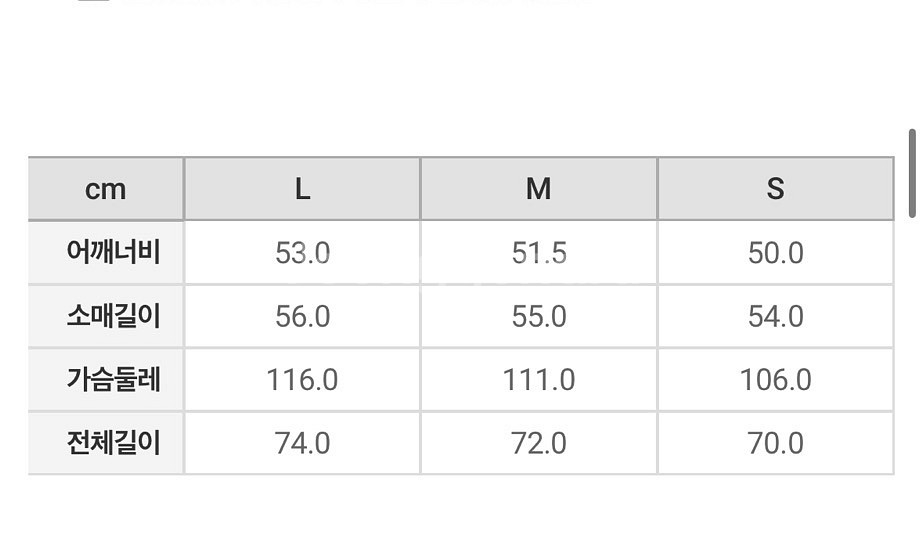The width and height of the screenshot is (923, 536).
Task: Click the 56.0 sleeve length cell
Action: (x=303, y=317)
